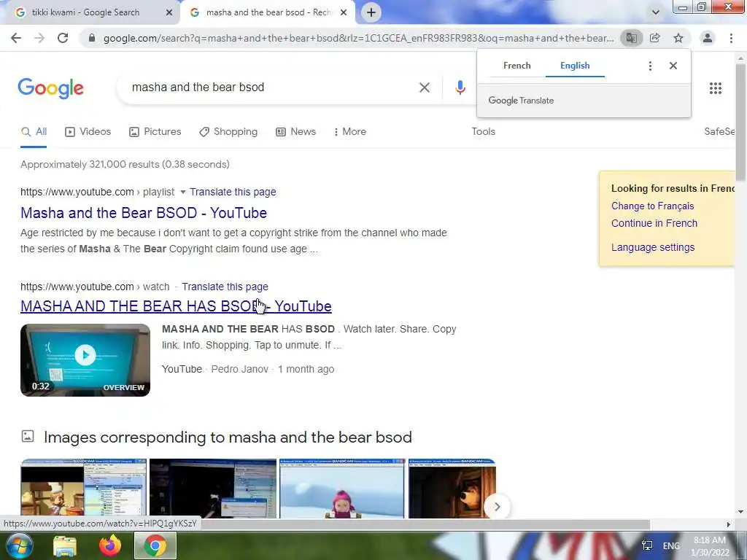Switch to Pictures results

(155, 132)
